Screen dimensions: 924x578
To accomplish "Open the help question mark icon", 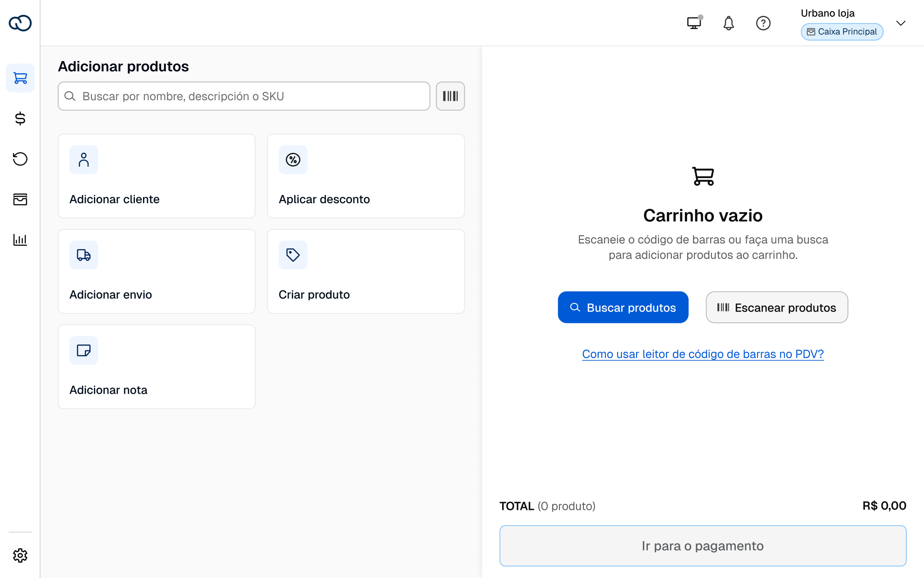I will coord(763,23).
